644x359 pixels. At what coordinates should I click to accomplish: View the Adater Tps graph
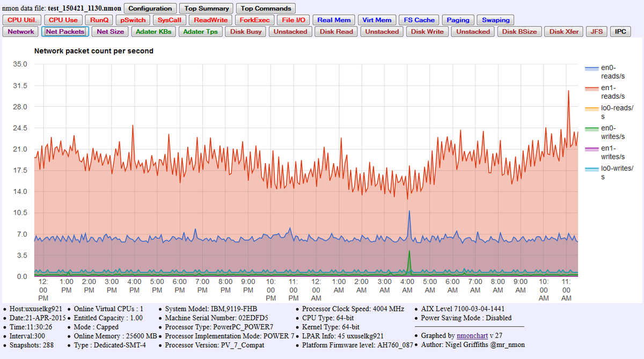coord(200,32)
